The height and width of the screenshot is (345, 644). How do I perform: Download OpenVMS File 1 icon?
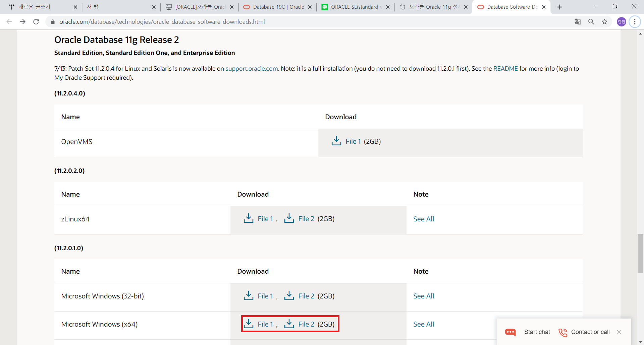click(x=336, y=141)
